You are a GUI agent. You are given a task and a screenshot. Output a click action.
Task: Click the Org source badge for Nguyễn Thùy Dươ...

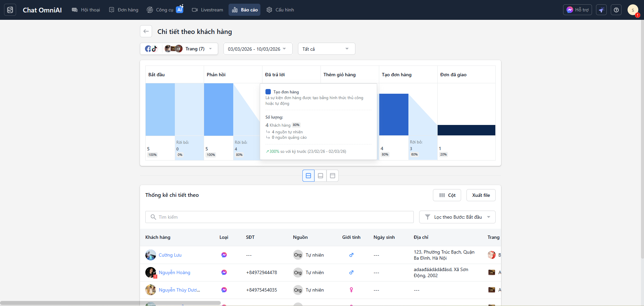coord(298,290)
